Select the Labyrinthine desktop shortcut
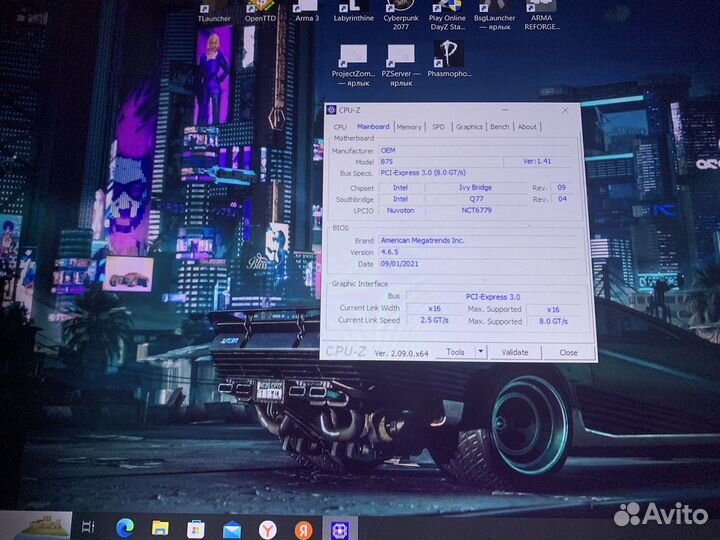This screenshot has width=720, height=540. tap(353, 10)
